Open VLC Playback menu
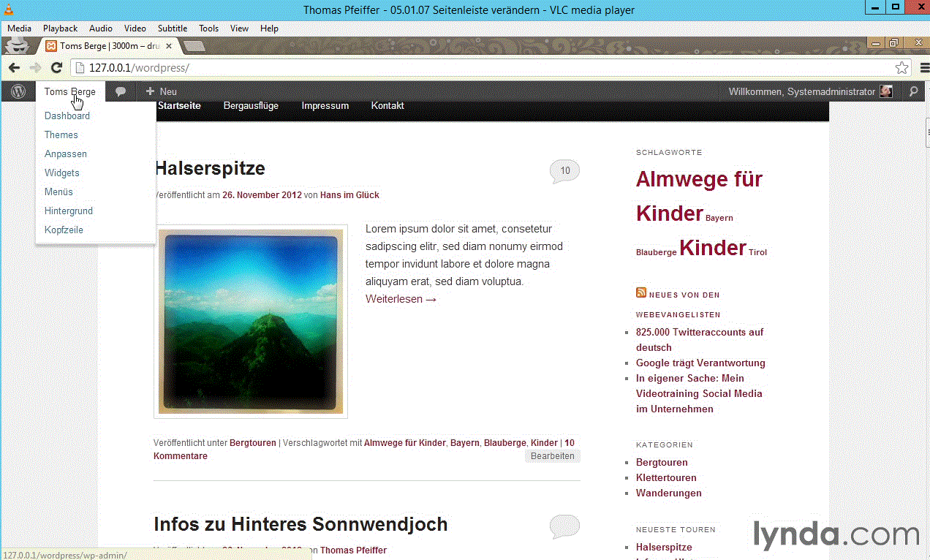The width and height of the screenshot is (930, 560). click(60, 29)
